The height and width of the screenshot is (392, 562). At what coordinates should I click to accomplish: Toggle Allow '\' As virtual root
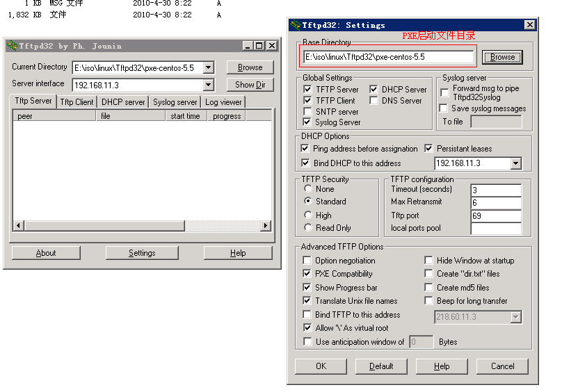(x=307, y=327)
